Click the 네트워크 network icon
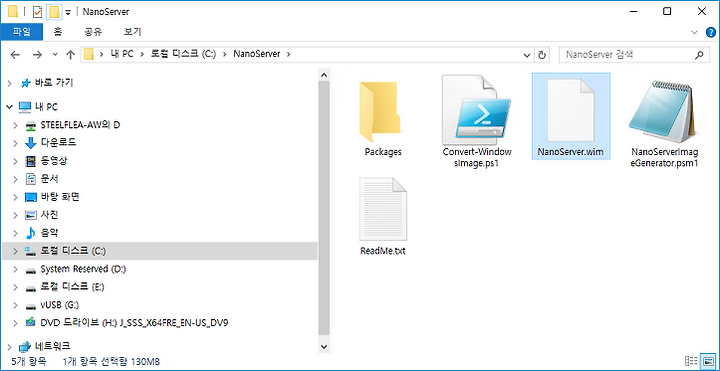The width and height of the screenshot is (720, 371). 24,346
